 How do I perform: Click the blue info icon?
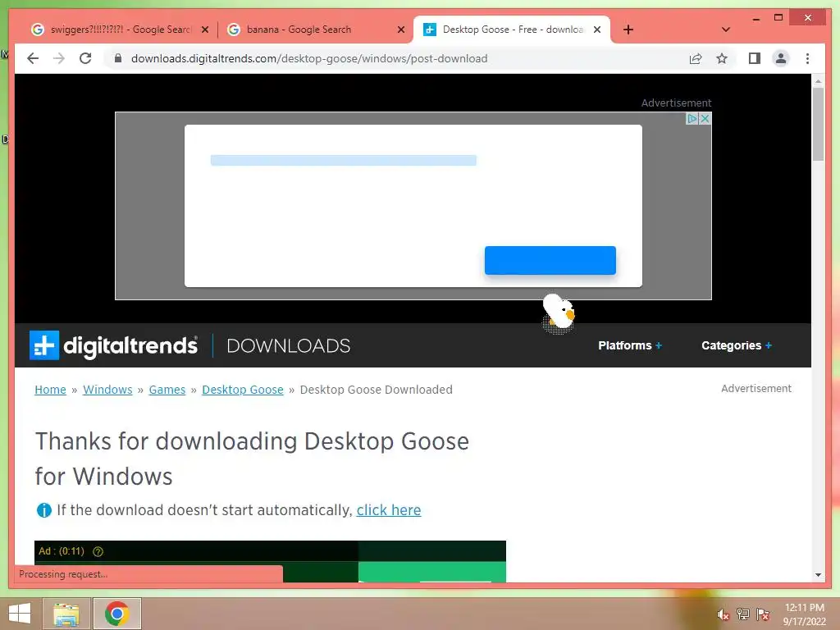click(44, 510)
